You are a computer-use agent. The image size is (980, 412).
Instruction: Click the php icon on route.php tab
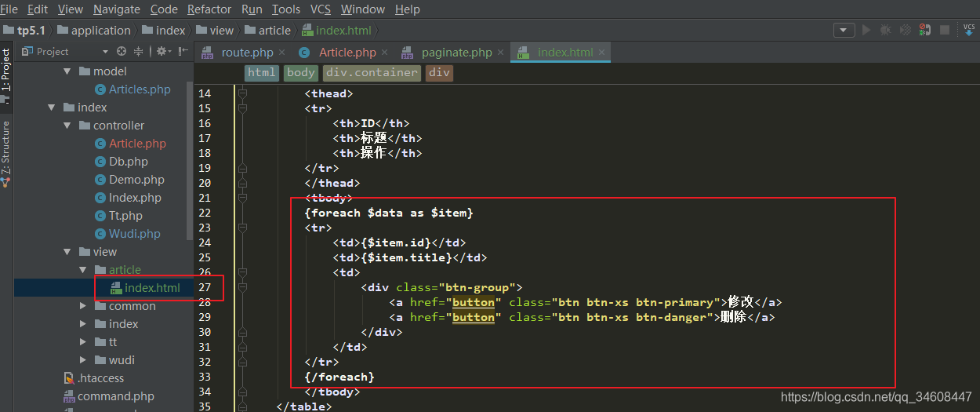[x=207, y=53]
